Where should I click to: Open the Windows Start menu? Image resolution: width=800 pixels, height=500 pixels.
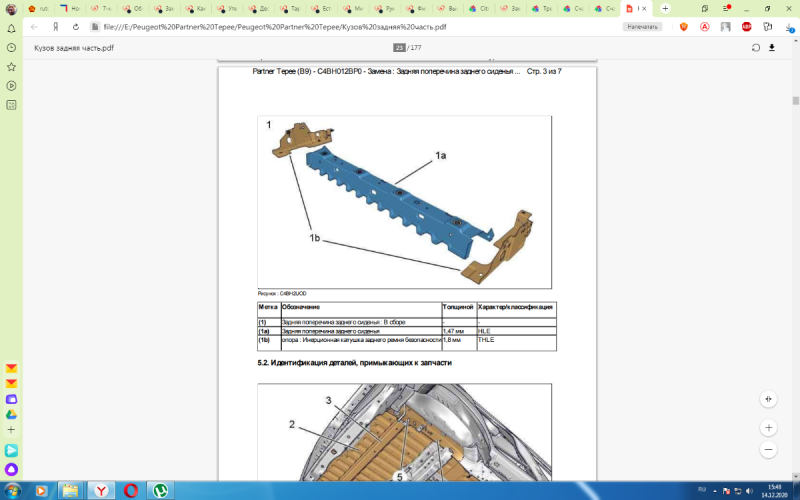pos(12,490)
